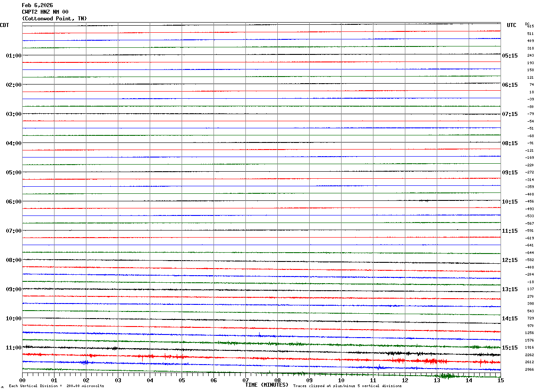The height and width of the screenshot is (392, 536).
Task: Click the CDT time label '11:00'
Action: (13, 348)
